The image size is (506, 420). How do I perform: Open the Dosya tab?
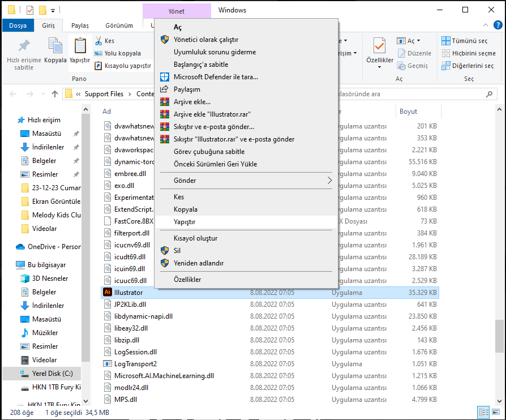[x=18, y=25]
